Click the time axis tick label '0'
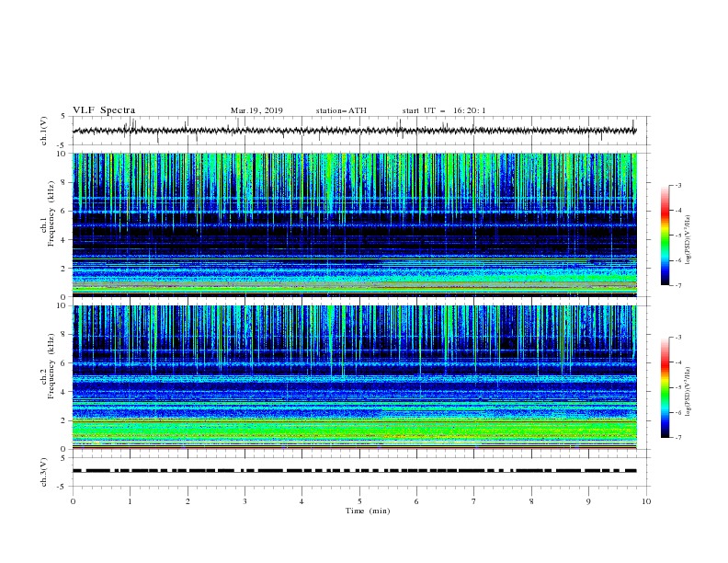This screenshot has width=728, height=563. pyautogui.click(x=73, y=501)
